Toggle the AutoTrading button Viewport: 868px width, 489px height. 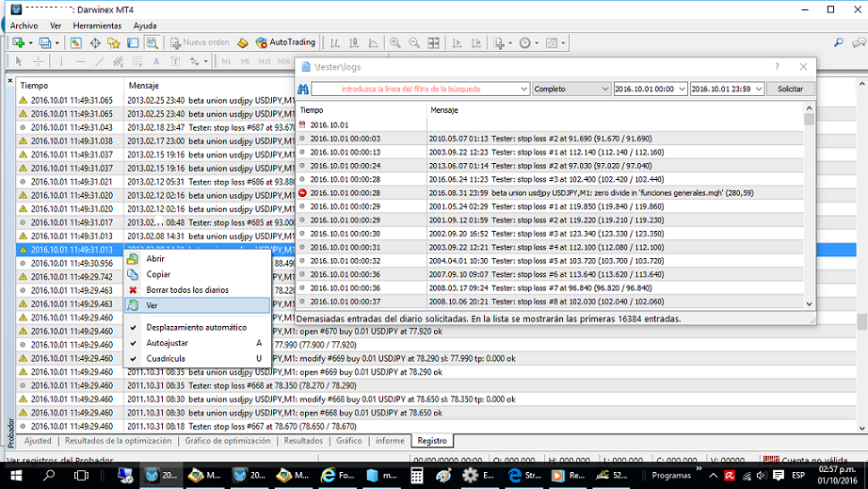282,42
